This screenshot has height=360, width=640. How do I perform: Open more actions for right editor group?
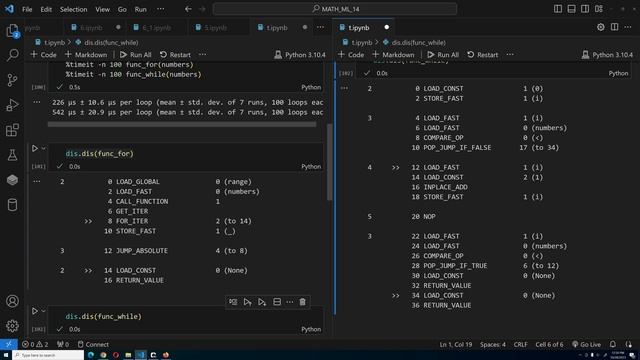point(628,27)
